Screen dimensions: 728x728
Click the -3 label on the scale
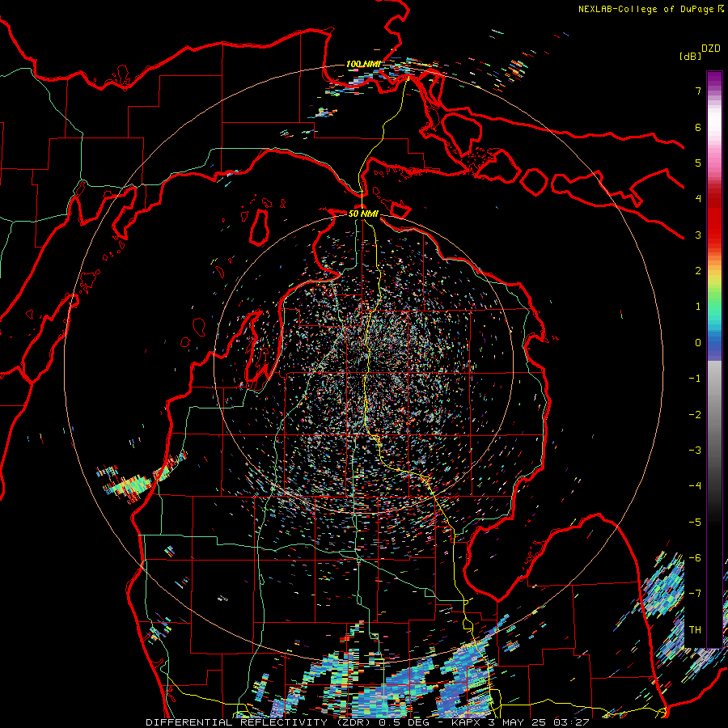click(695, 450)
